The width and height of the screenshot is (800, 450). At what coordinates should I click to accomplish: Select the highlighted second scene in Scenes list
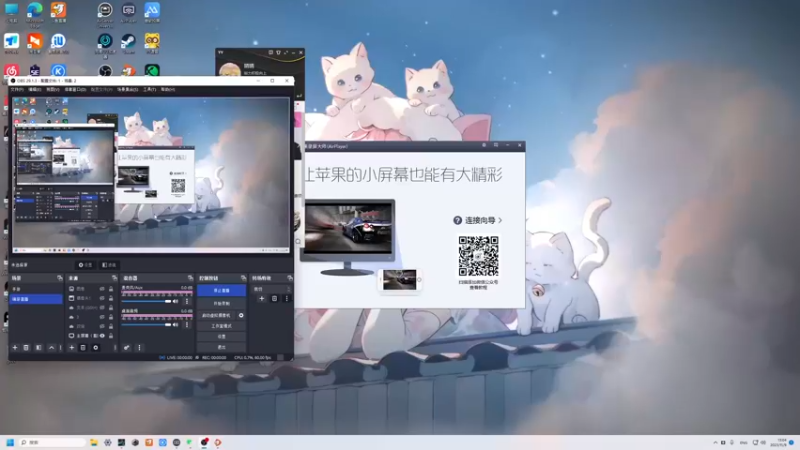pyautogui.click(x=36, y=299)
